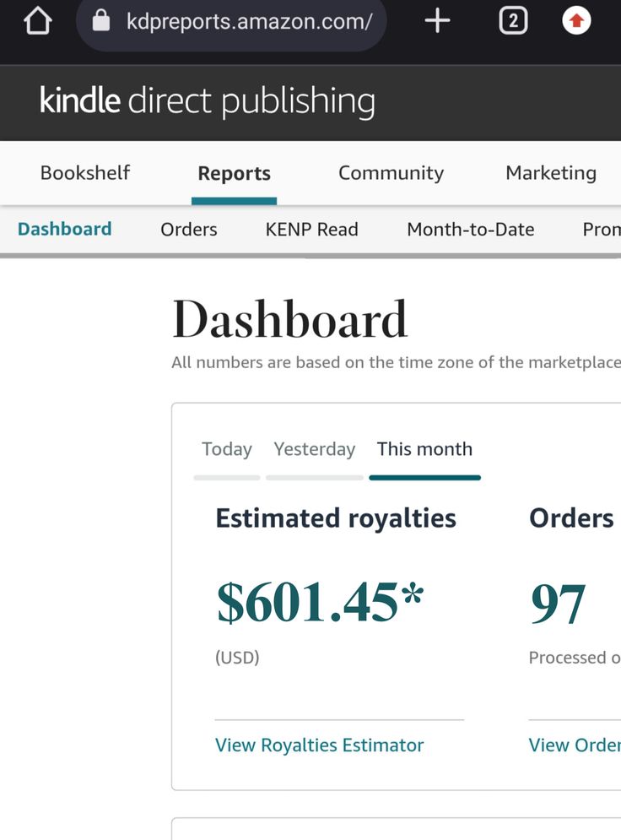Image resolution: width=621 pixels, height=840 pixels.
Task: Click the $601.45 estimated royalties figure
Action: click(320, 603)
